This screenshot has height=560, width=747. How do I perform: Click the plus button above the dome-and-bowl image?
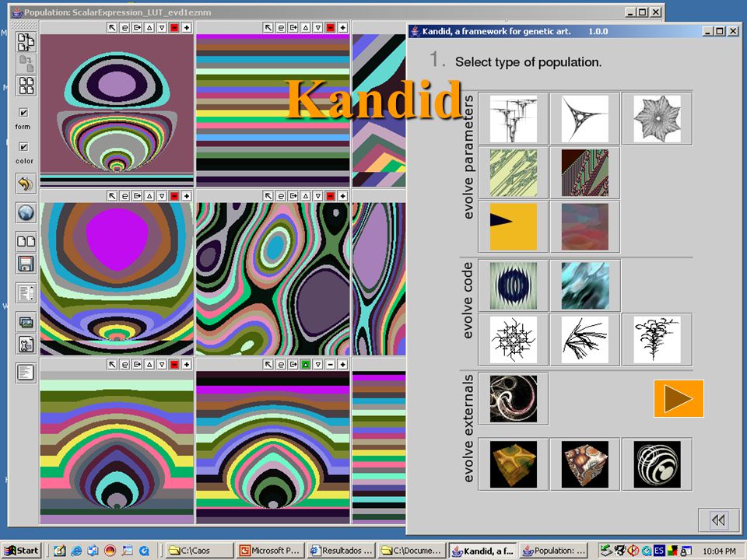187,28
